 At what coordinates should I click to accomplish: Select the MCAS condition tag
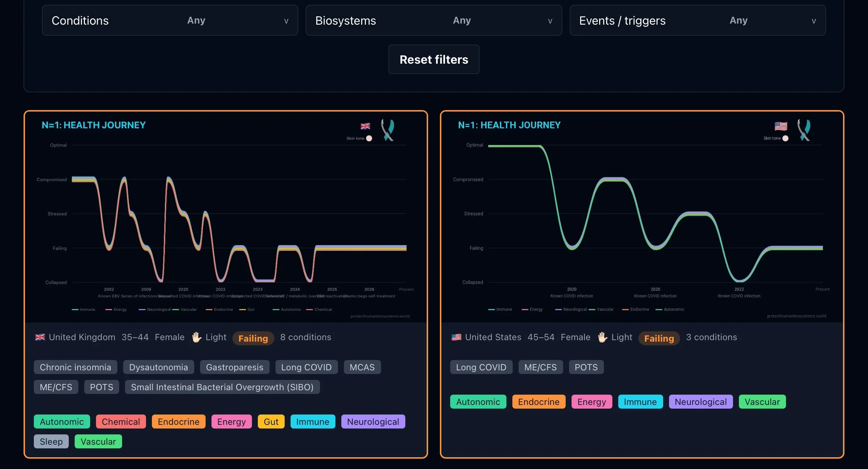tap(362, 367)
